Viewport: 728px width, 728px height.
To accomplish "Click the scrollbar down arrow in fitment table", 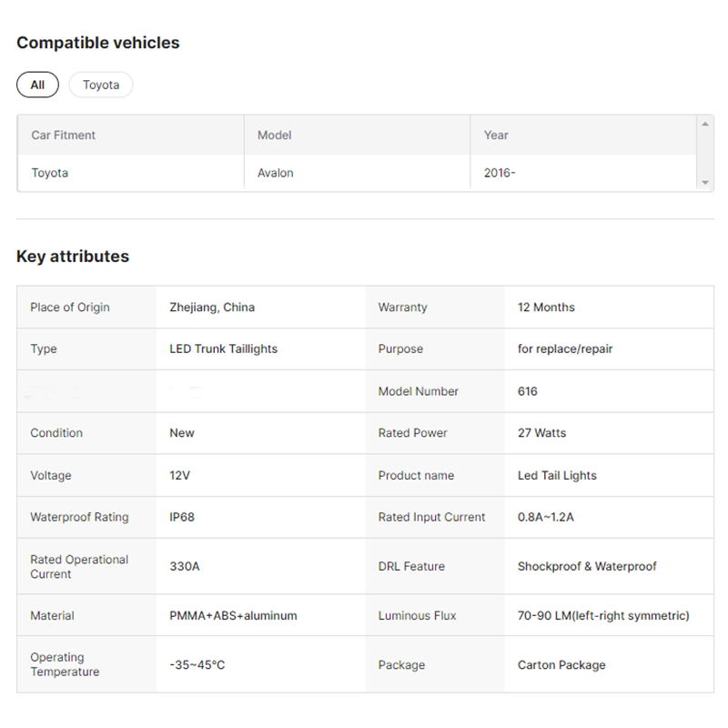I will 704,183.
